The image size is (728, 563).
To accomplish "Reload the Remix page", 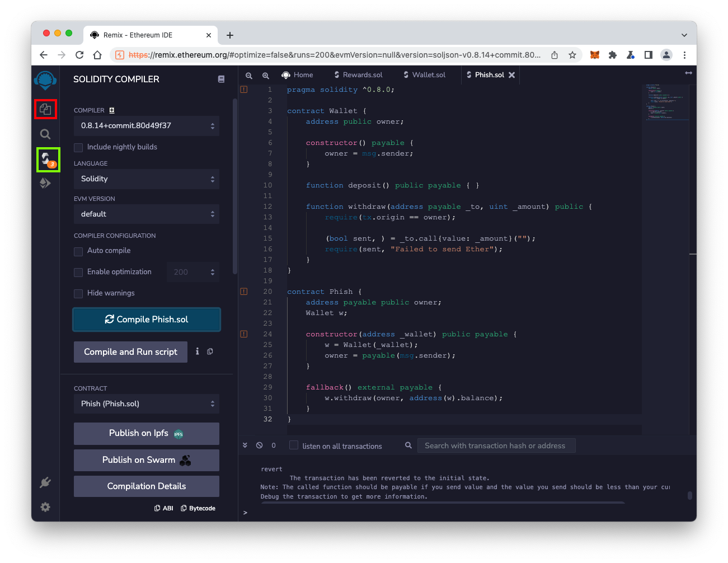I will tap(79, 55).
